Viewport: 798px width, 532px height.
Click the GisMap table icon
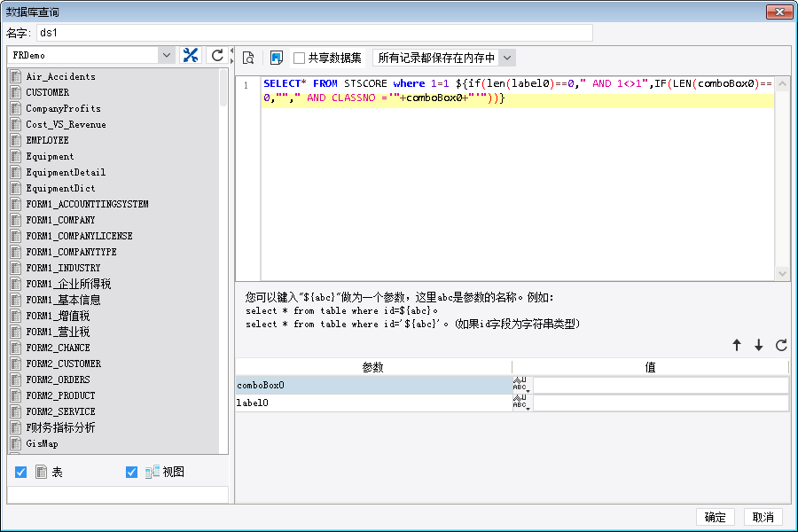(x=16, y=443)
